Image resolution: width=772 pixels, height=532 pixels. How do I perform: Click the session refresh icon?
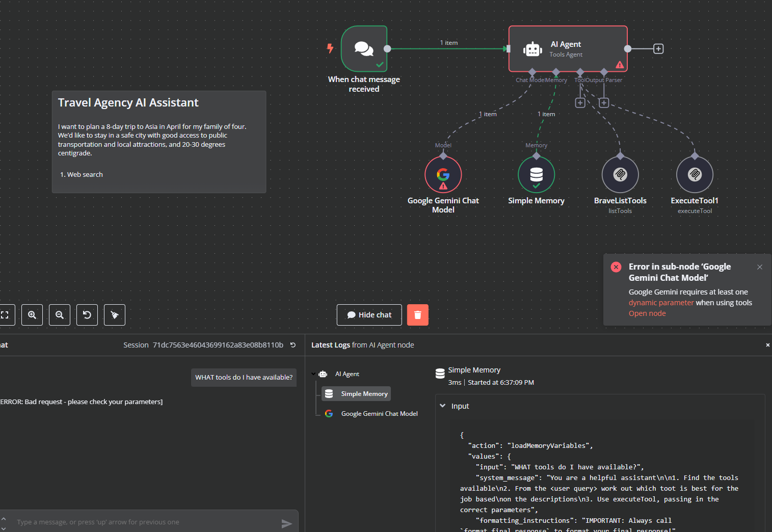(x=293, y=345)
